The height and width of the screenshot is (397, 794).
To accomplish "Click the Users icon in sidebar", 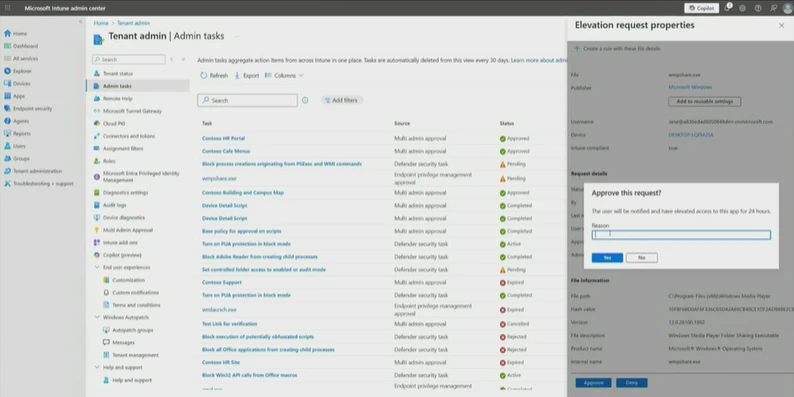I will (x=7, y=146).
